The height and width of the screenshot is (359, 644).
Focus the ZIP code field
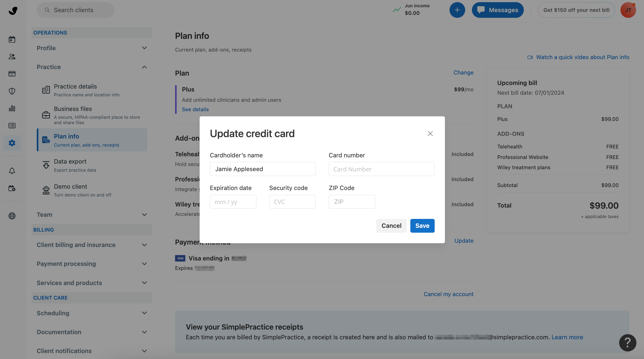[x=352, y=202]
